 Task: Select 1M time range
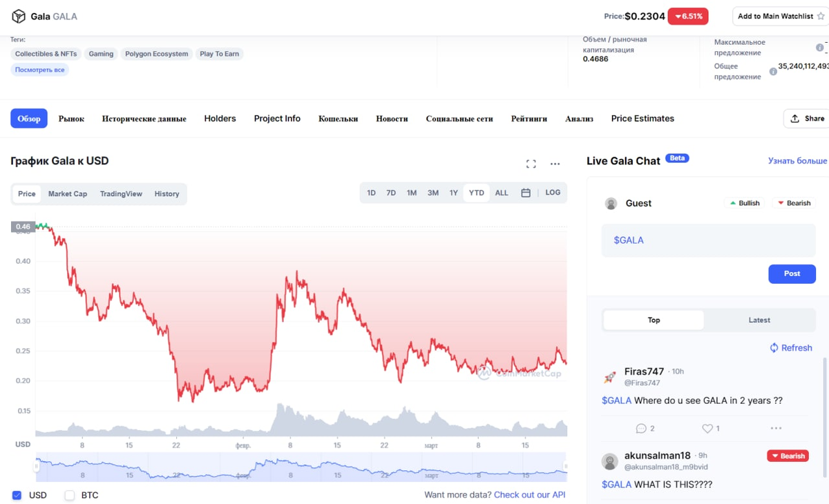(412, 193)
